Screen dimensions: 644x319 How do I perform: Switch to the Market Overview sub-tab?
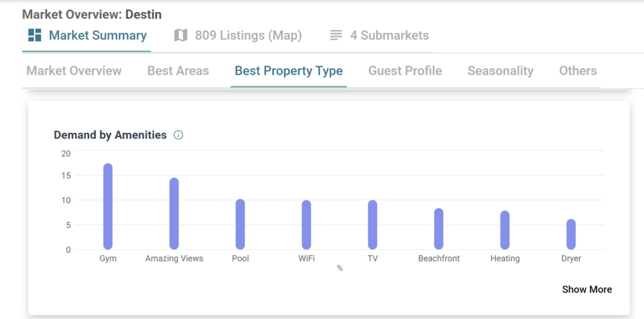point(74,70)
